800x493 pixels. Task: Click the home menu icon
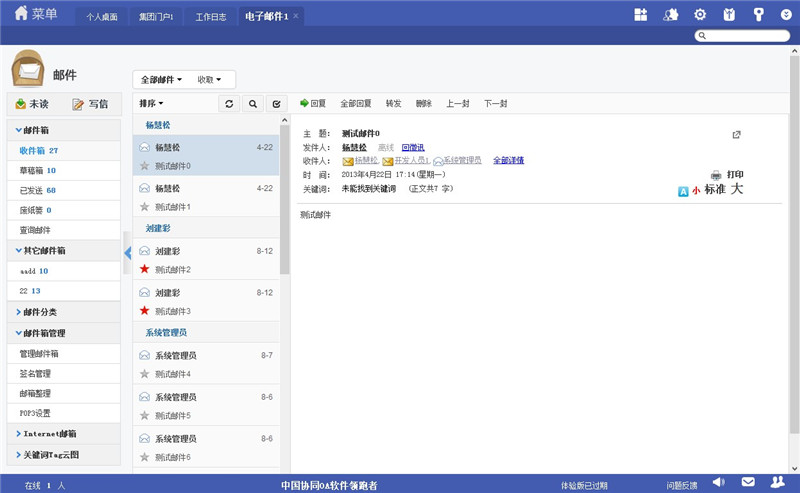click(x=21, y=13)
